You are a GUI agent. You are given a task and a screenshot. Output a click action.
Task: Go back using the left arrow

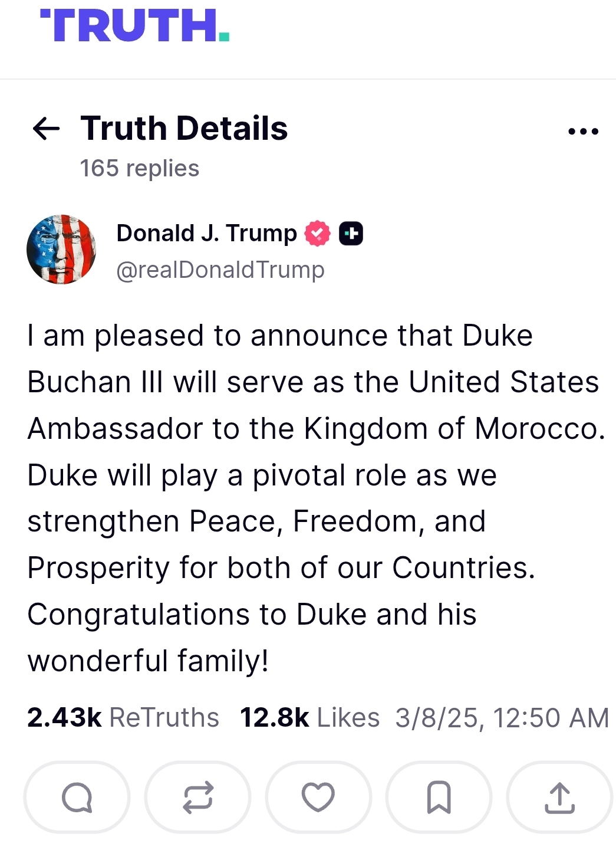[46, 129]
